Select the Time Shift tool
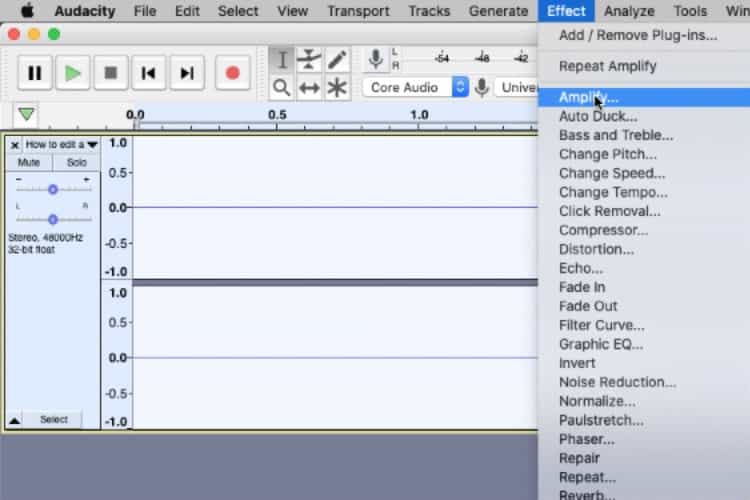 tap(309, 88)
